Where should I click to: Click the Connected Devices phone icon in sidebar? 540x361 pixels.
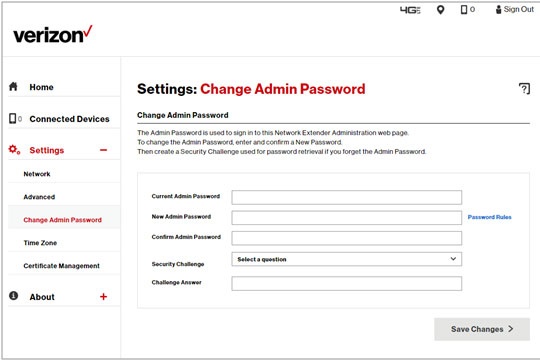[x=12, y=118]
